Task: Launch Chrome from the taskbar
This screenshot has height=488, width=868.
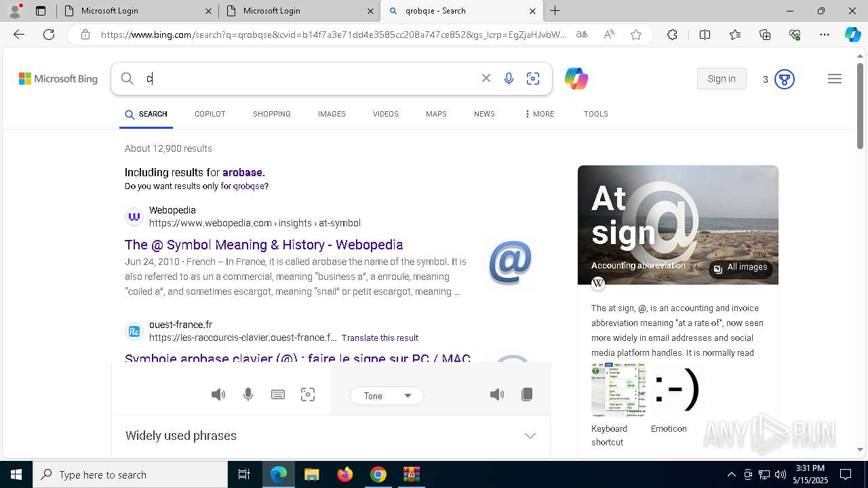Action: 378,474
